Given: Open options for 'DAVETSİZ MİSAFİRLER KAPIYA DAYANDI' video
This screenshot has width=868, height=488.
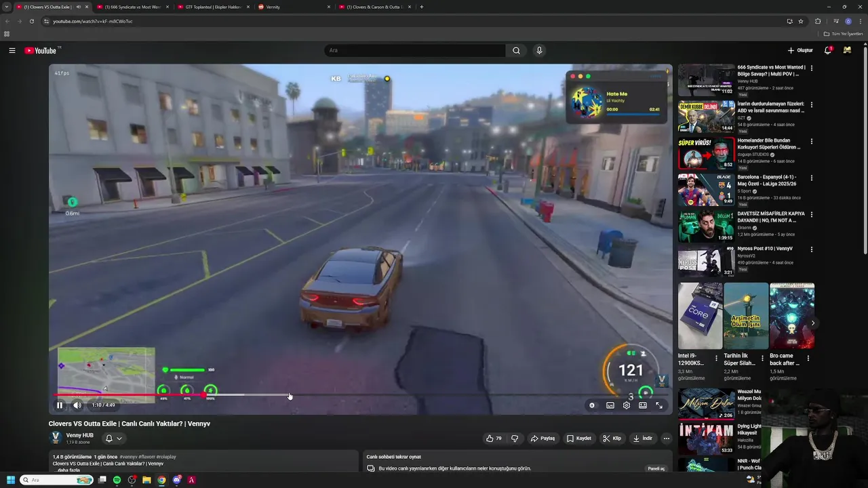Looking at the screenshot, I should pos(811,215).
